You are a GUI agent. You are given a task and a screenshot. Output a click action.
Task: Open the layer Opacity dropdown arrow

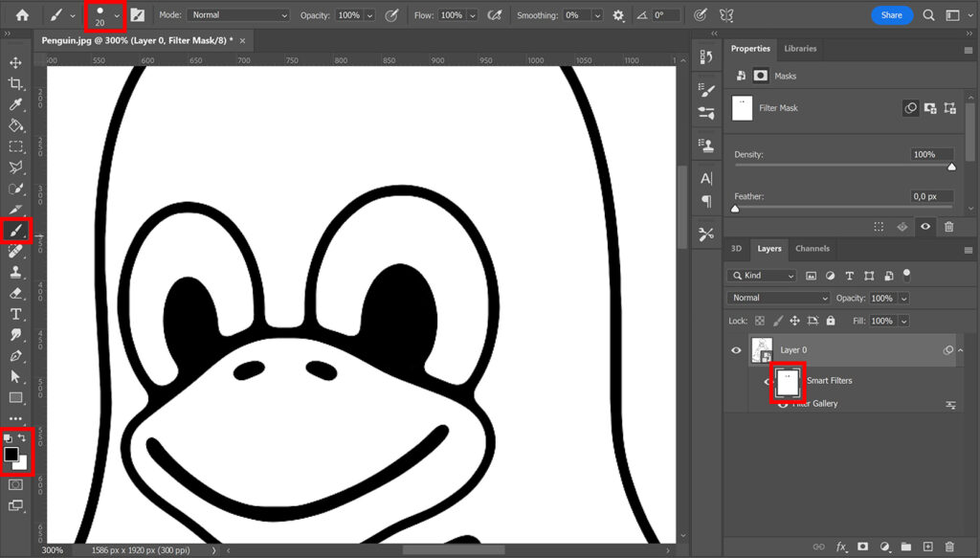pos(903,299)
